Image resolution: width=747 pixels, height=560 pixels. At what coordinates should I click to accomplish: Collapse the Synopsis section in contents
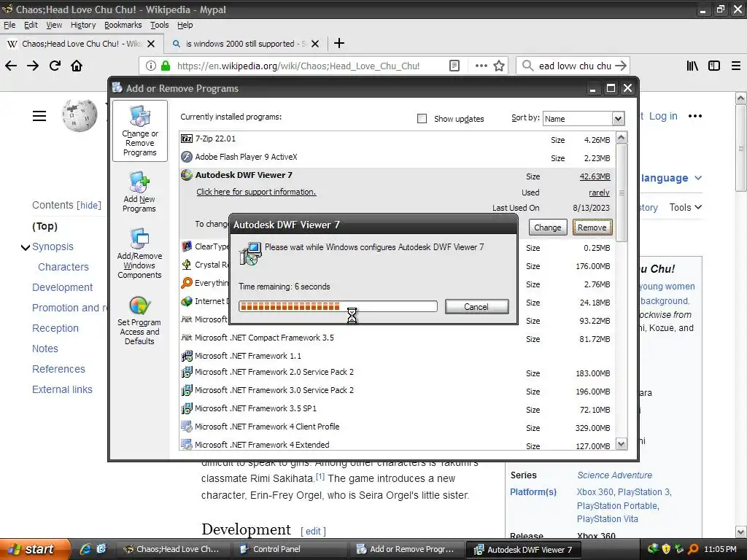[26, 247]
